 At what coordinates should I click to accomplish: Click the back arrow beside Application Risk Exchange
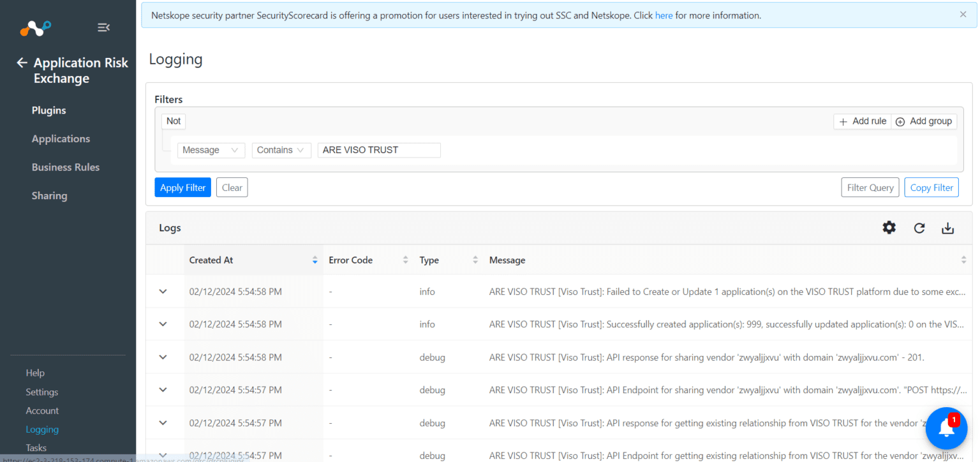pos(21,62)
